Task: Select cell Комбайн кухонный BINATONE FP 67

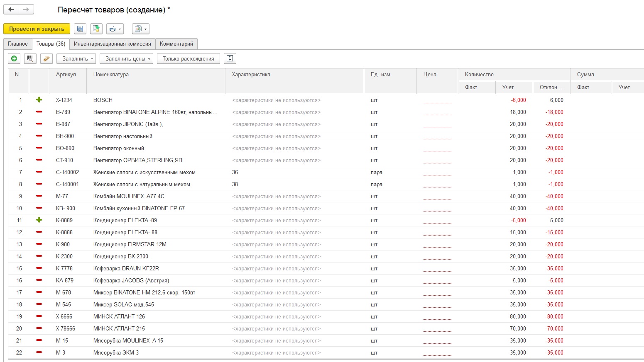Action: [x=156, y=208]
